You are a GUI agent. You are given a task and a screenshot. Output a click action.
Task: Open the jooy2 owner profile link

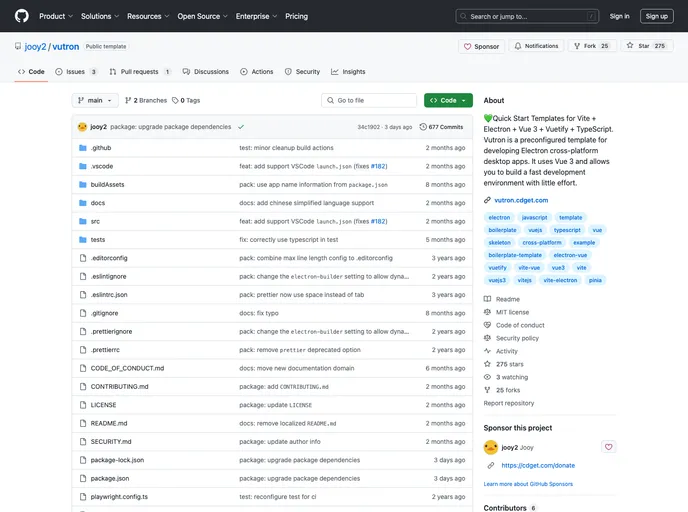tap(35, 47)
